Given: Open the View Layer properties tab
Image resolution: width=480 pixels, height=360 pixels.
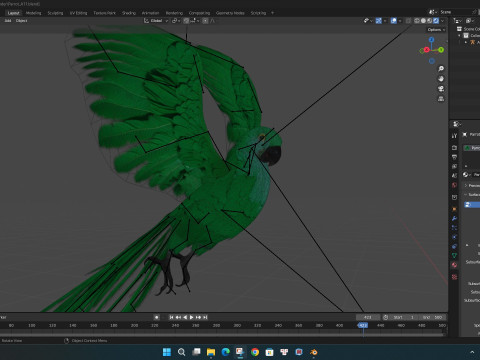Looking at the screenshot, I should tap(454, 166).
